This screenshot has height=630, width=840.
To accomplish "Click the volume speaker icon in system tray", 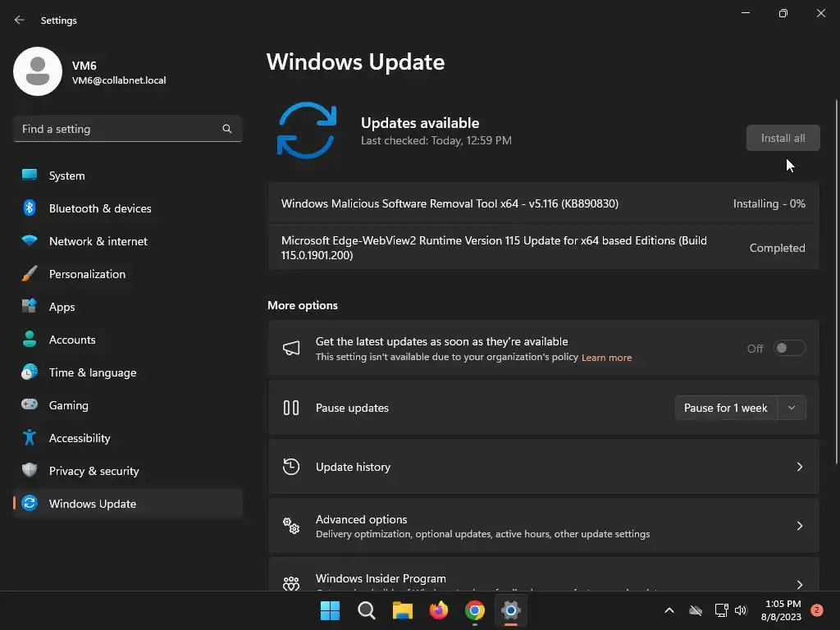I will click(741, 610).
